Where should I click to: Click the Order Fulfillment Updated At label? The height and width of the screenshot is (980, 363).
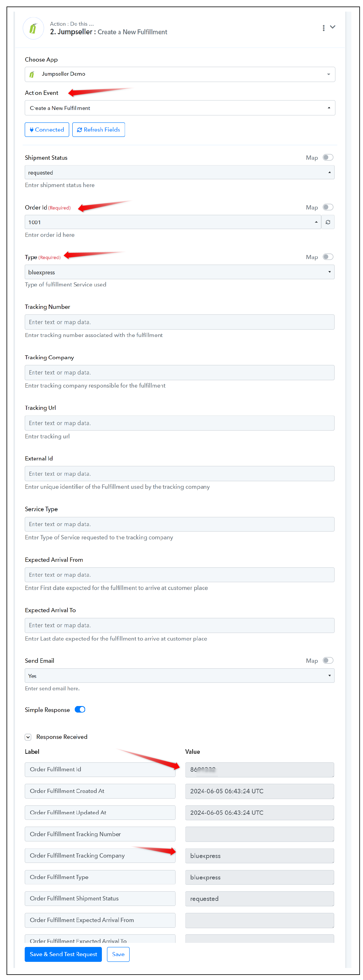(100, 813)
